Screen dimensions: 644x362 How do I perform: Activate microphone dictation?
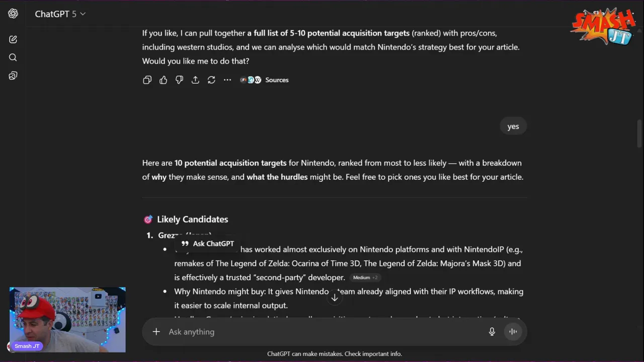click(x=492, y=332)
